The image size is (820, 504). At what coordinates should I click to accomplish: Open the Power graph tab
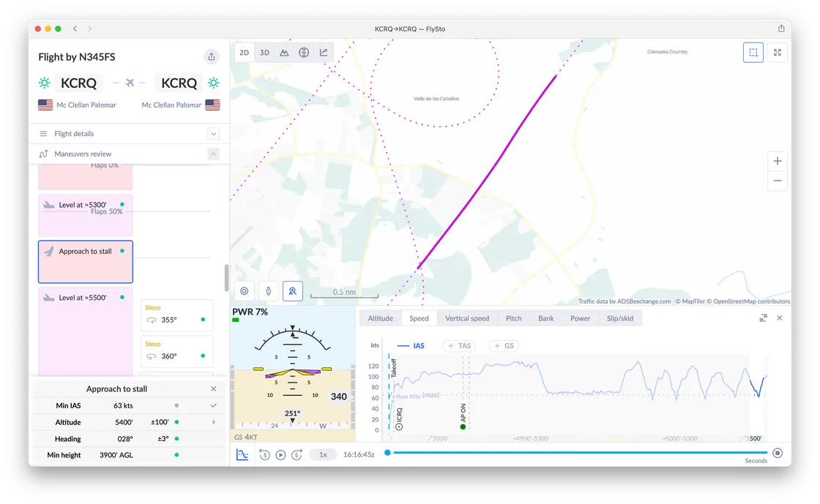(580, 318)
